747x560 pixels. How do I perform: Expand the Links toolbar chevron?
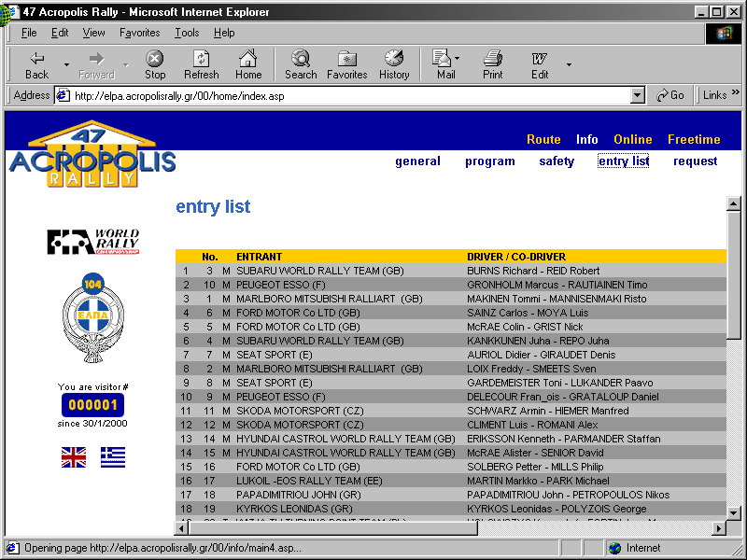pos(736,92)
